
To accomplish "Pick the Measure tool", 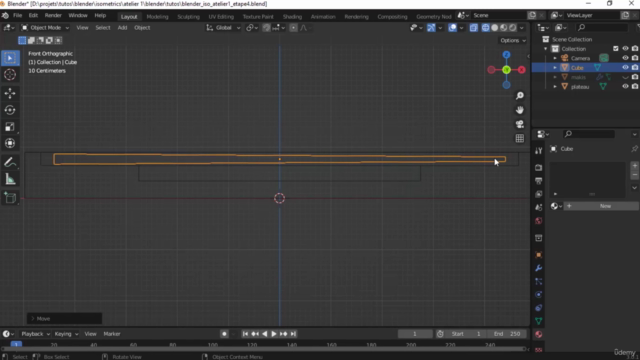I will [x=10, y=179].
